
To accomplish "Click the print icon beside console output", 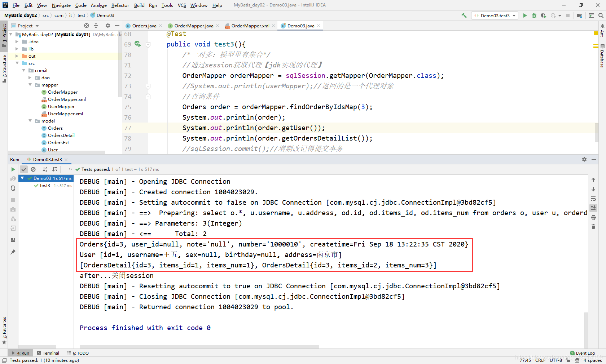I will [x=593, y=217].
